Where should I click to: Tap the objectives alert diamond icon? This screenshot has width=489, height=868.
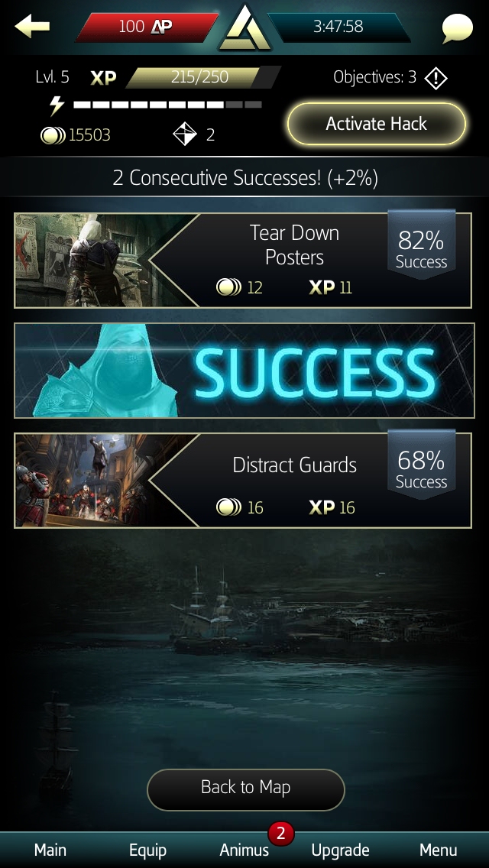[436, 78]
